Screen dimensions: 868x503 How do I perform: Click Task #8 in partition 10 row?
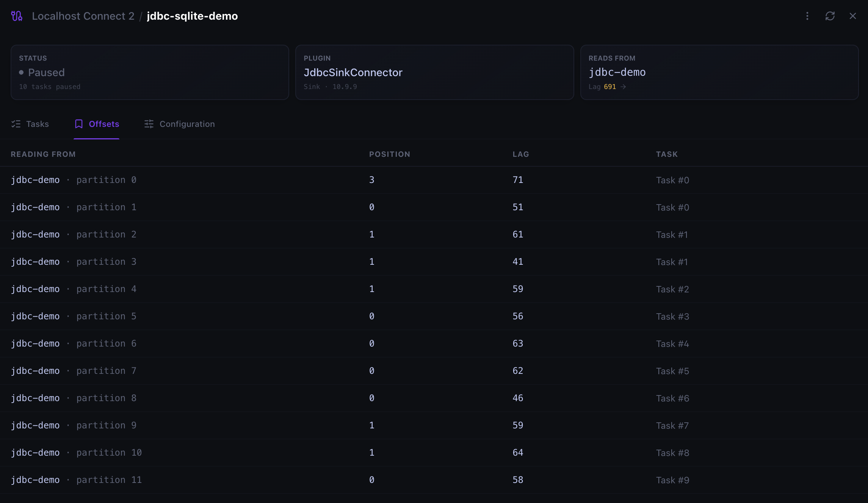(672, 453)
